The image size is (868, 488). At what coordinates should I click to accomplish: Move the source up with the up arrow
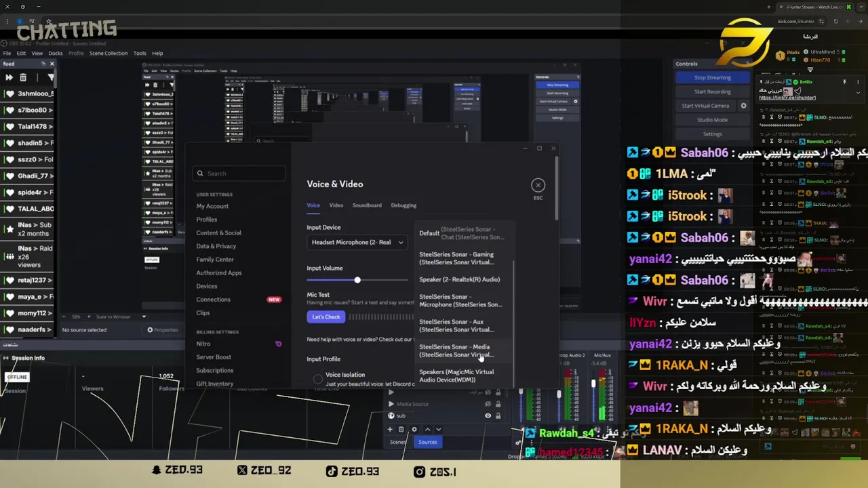427,430
